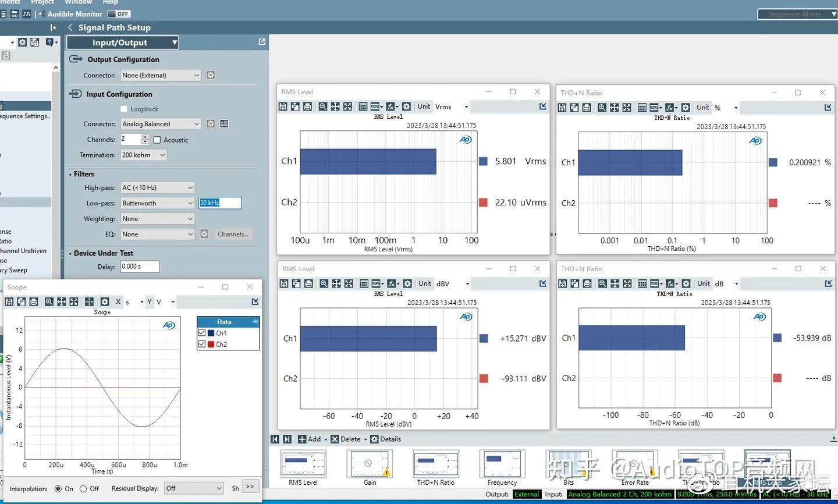Image resolution: width=838 pixels, height=504 pixels.
Task: Open the Help menu
Action: tap(110, 2)
